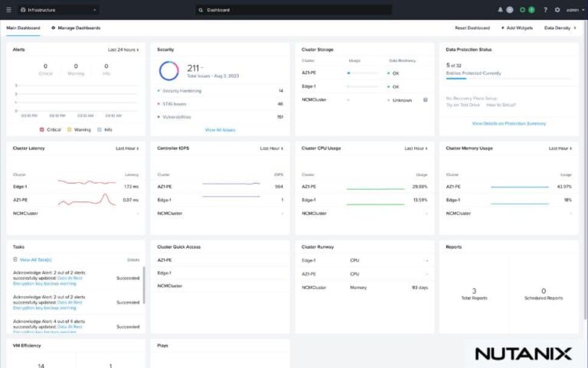Open Cluster Memory Usage Last Hour dropdown
Viewport: 588px width, 368px height.
pyautogui.click(x=560, y=148)
